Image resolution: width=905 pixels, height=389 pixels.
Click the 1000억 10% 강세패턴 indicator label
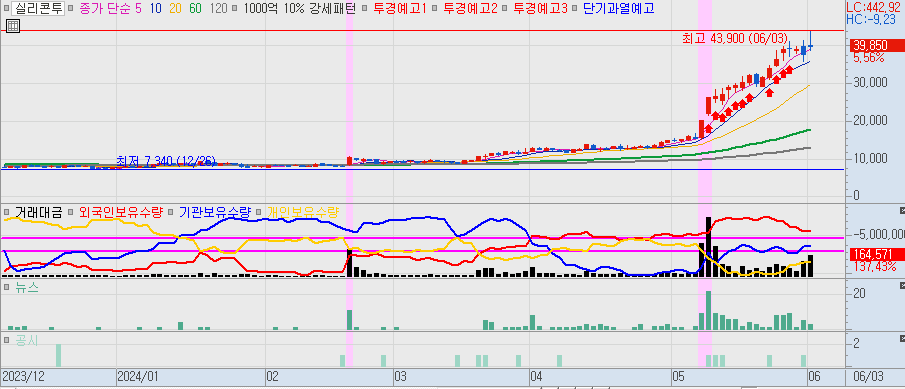point(300,8)
